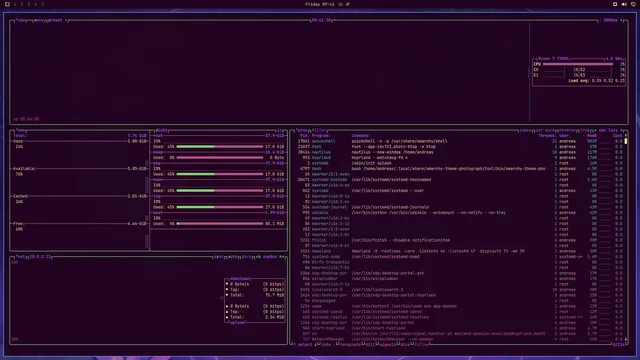Select previous sort column left arrow
The height and width of the screenshot is (360, 640).
click(x=596, y=131)
